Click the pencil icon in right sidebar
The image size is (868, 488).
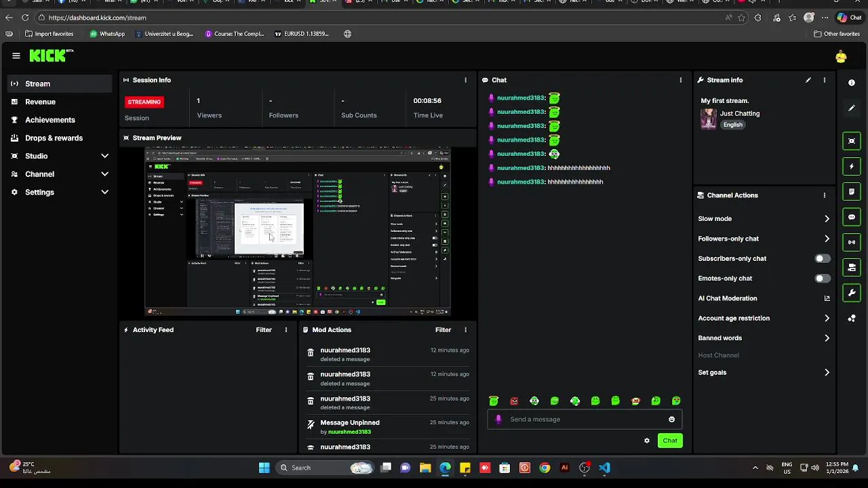pos(852,108)
